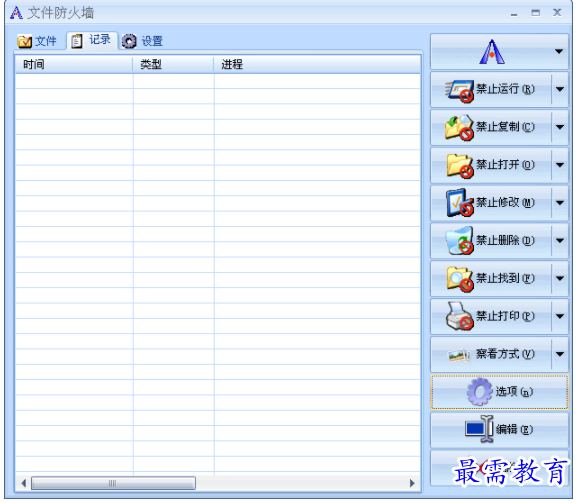Viewport: 576px width, 503px height.
Task: Expand the 察看方式 dropdown arrow
Action: 560,354
